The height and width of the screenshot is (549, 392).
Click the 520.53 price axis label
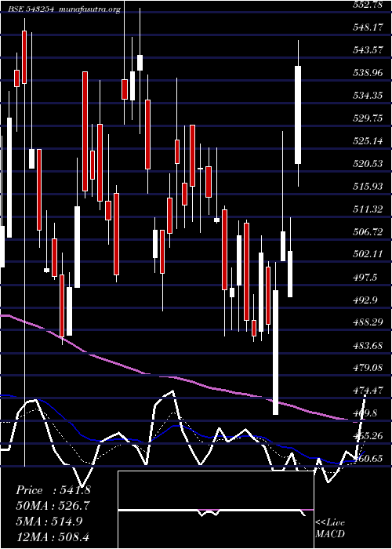[368, 163]
